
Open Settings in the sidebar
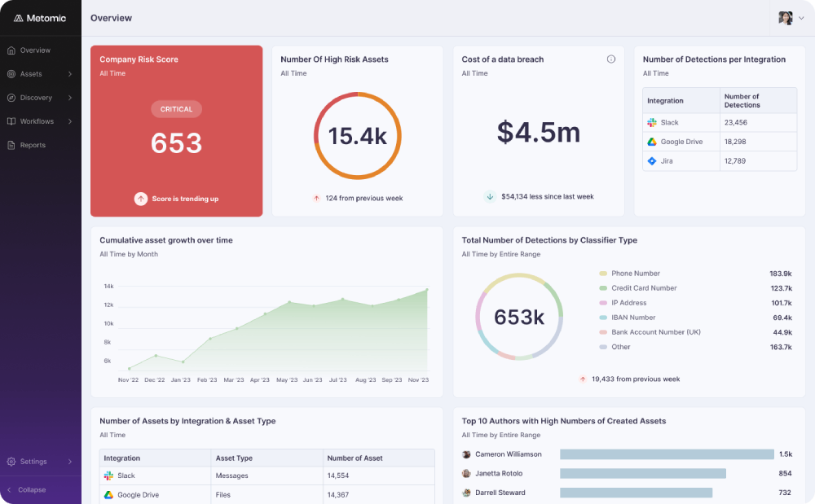click(33, 462)
